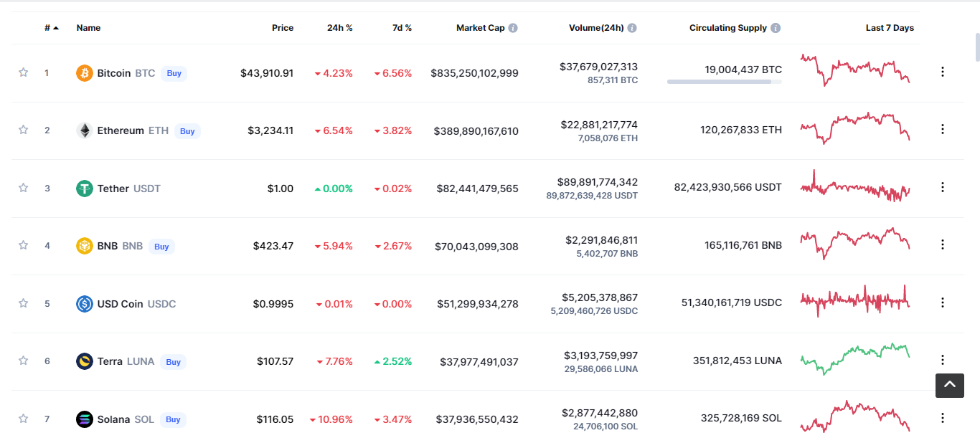Screen dimensions: 980x443
Task: Toggle the watchlist star for Tether
Action: (23, 188)
